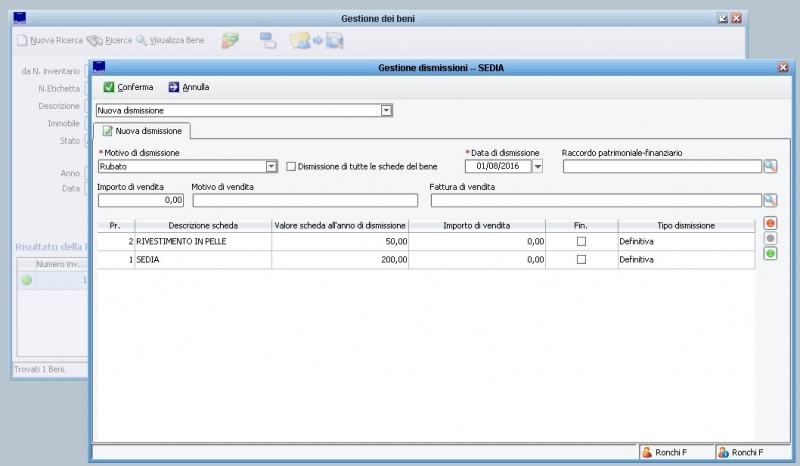
Task: Enable Dismissione di tutte le schede checkbox
Action: pyautogui.click(x=291, y=166)
